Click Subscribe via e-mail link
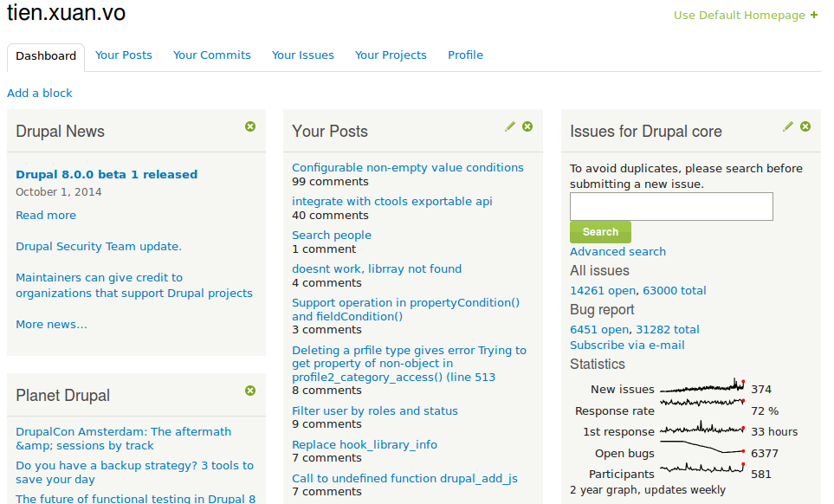The width and height of the screenshot is (834, 504). [x=627, y=345]
